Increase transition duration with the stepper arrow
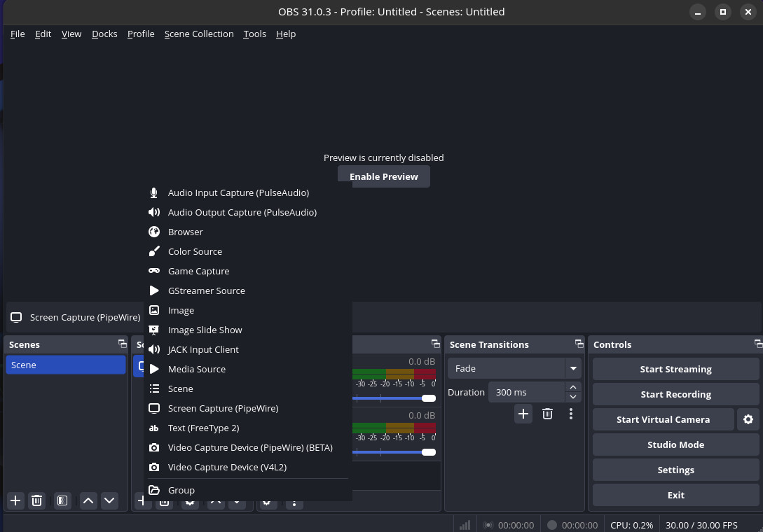 (x=572, y=387)
